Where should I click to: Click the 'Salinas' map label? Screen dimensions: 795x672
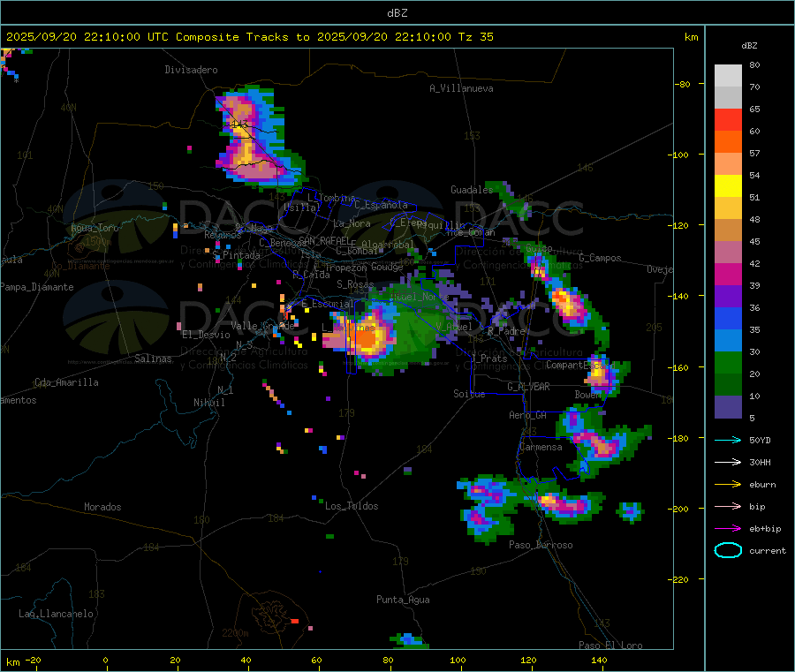tap(153, 359)
